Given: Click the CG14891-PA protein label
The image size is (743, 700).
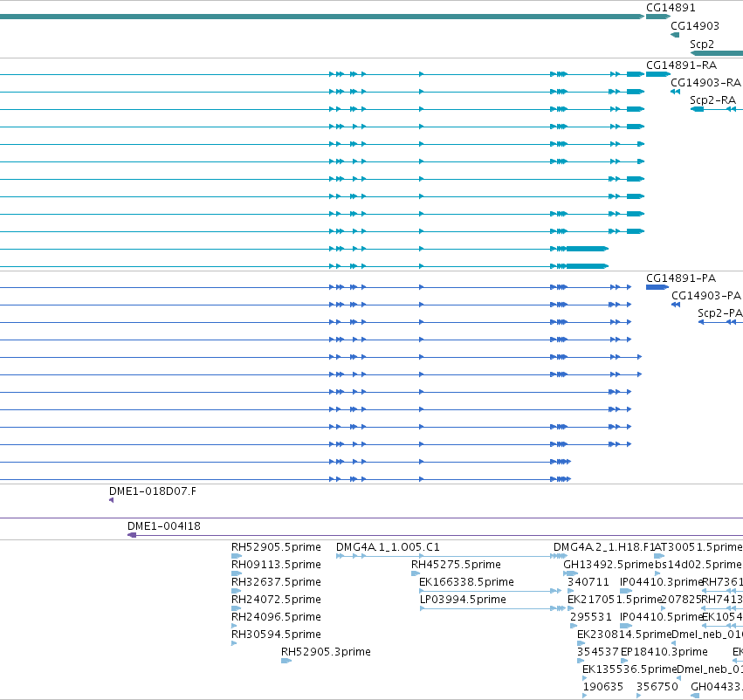Looking at the screenshot, I should 681,278.
